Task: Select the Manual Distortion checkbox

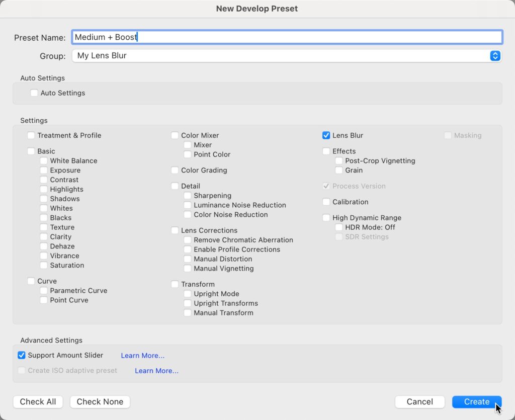Action: (x=187, y=259)
